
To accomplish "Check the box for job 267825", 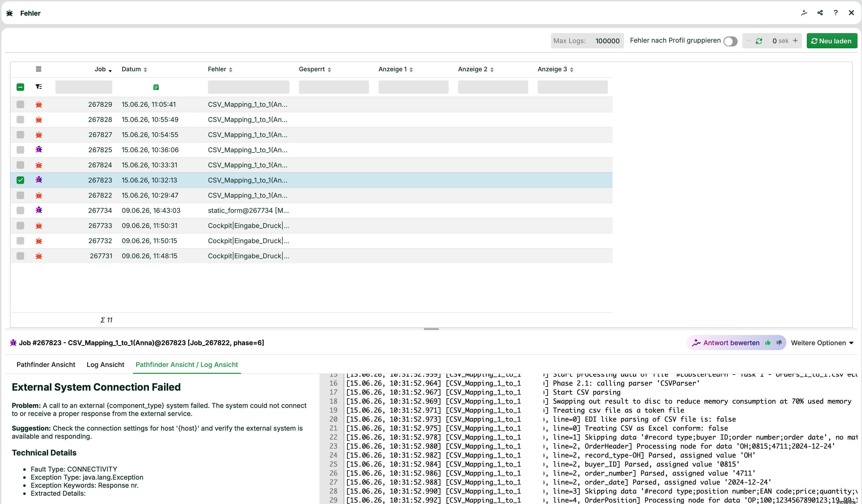I will click(x=20, y=150).
